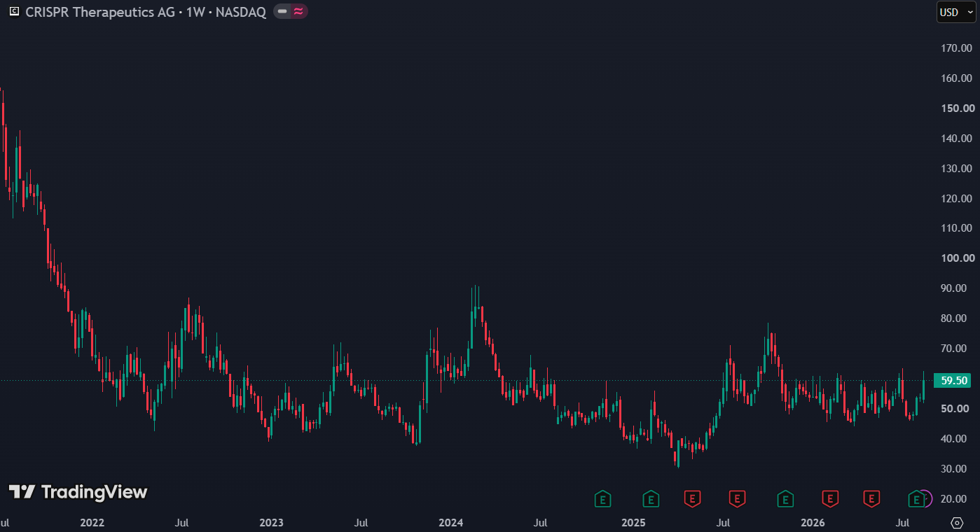Open the green earnings marker left of 2025
This screenshot has width=980, height=532.
click(x=602, y=499)
